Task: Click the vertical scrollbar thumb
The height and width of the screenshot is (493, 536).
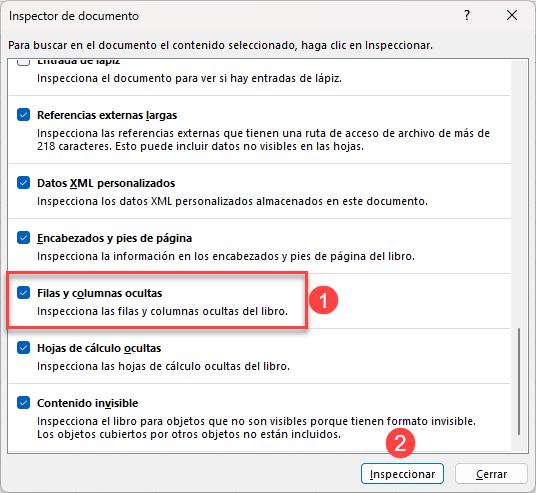Action: tap(519, 381)
